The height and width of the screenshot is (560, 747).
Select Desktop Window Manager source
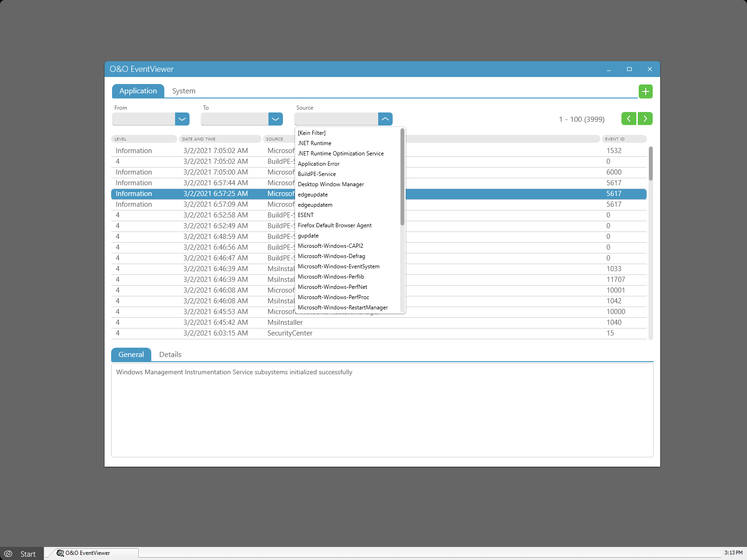click(348, 184)
